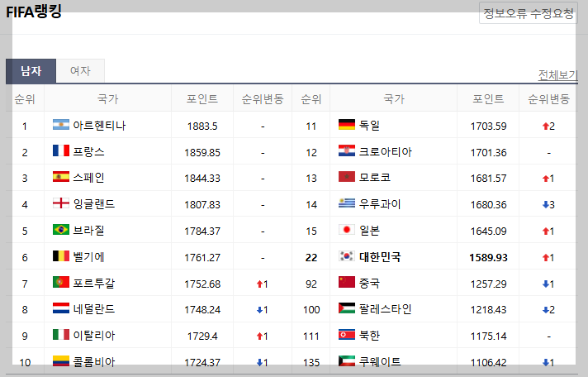Click the bold 대한민국 country name
The image size is (588, 377).
[x=380, y=257]
